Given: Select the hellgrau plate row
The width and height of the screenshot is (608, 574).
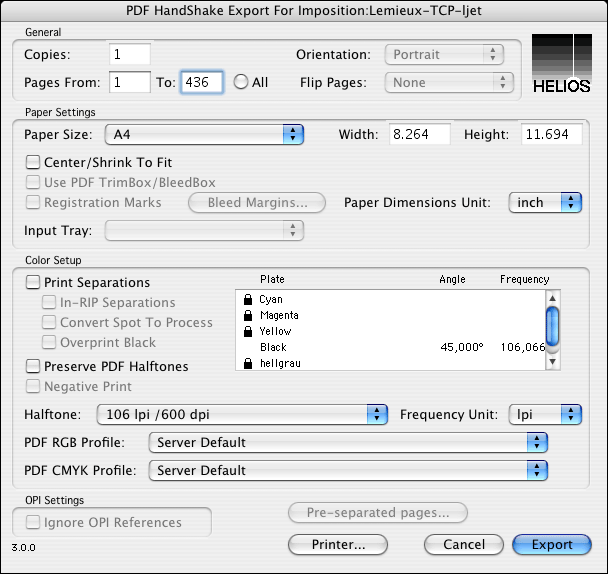Looking at the screenshot, I should [390, 363].
